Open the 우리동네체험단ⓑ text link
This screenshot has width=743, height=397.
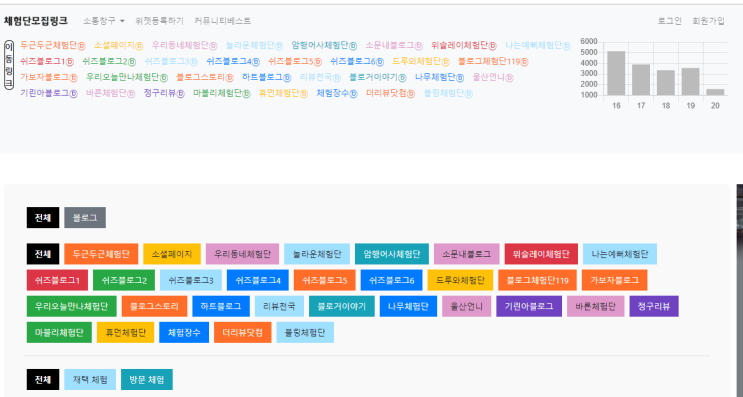[x=184, y=45]
